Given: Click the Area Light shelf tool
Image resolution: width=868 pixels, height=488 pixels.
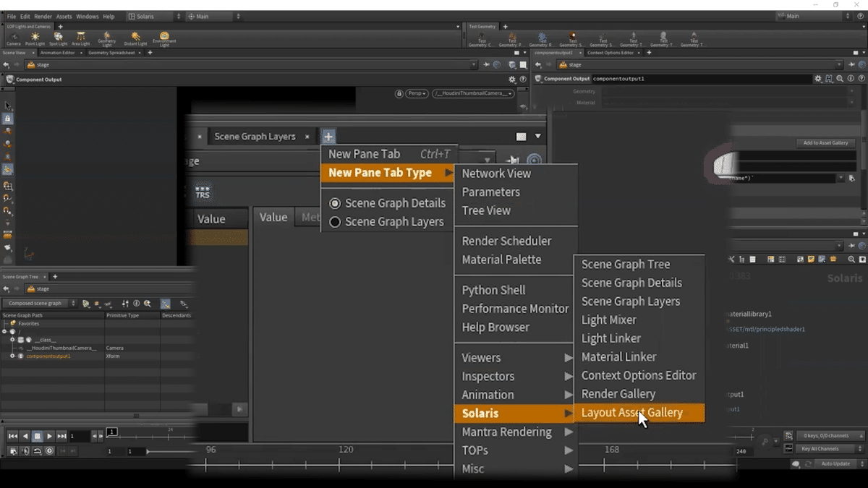Looking at the screenshot, I should tap(80, 39).
